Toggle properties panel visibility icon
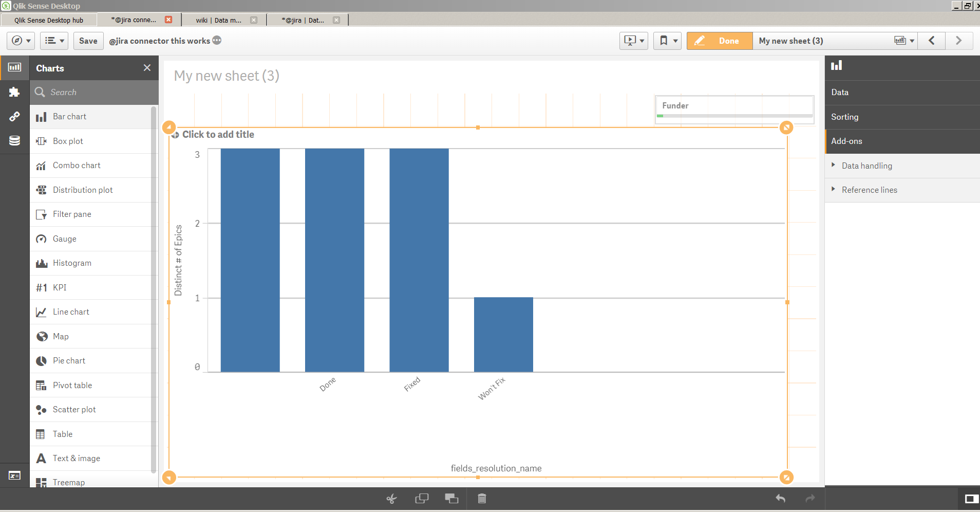The image size is (980, 512). pyautogui.click(x=971, y=499)
